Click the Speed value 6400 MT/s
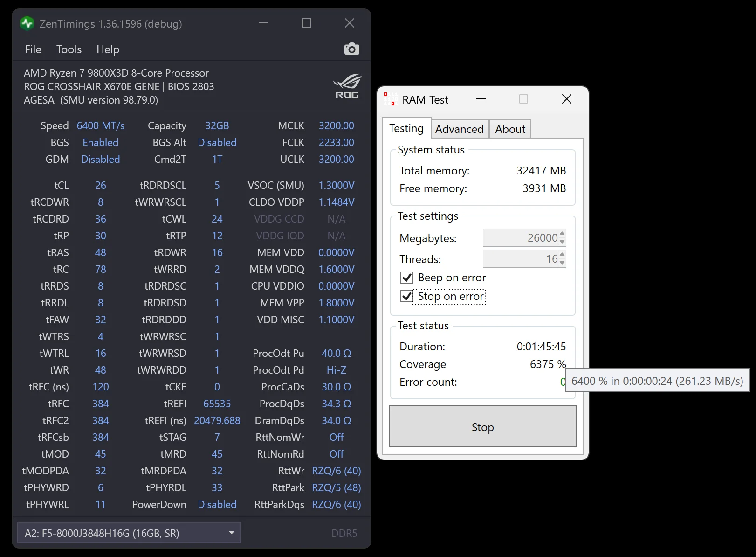The image size is (756, 557). (101, 126)
